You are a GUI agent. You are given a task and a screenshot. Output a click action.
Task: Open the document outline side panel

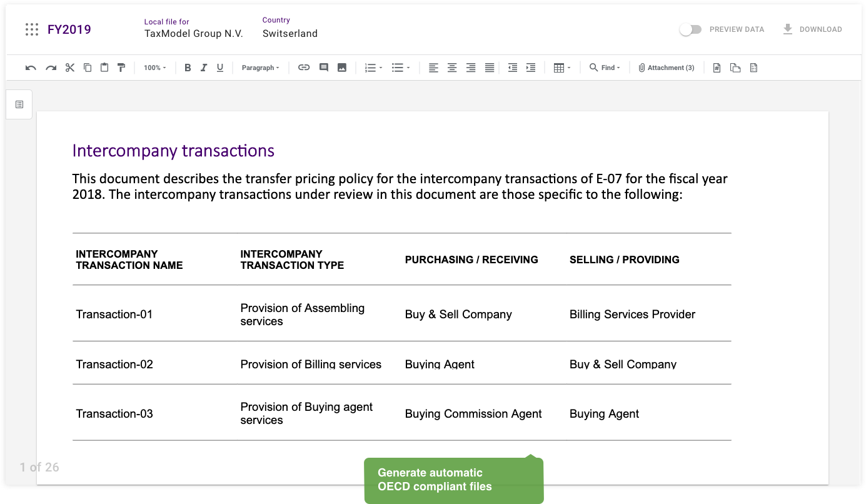(19, 104)
